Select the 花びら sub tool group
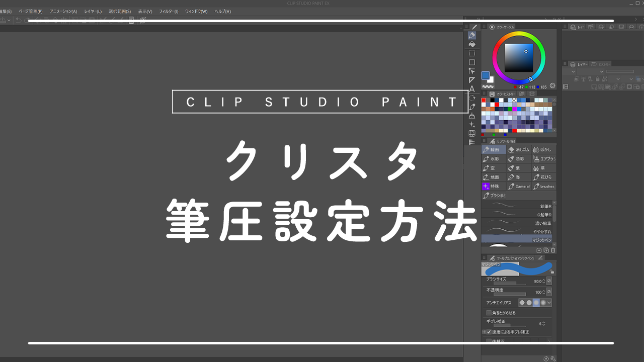 click(544, 177)
